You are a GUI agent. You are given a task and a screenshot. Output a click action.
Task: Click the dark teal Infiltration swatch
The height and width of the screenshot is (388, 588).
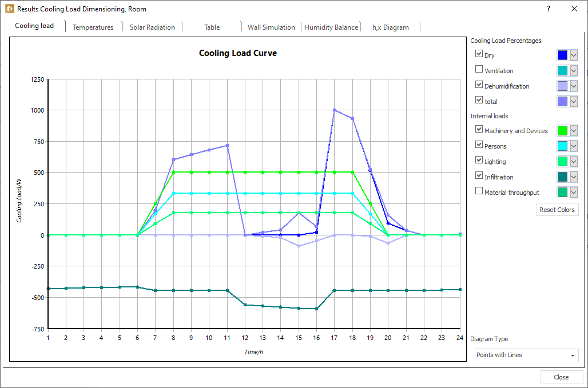562,177
